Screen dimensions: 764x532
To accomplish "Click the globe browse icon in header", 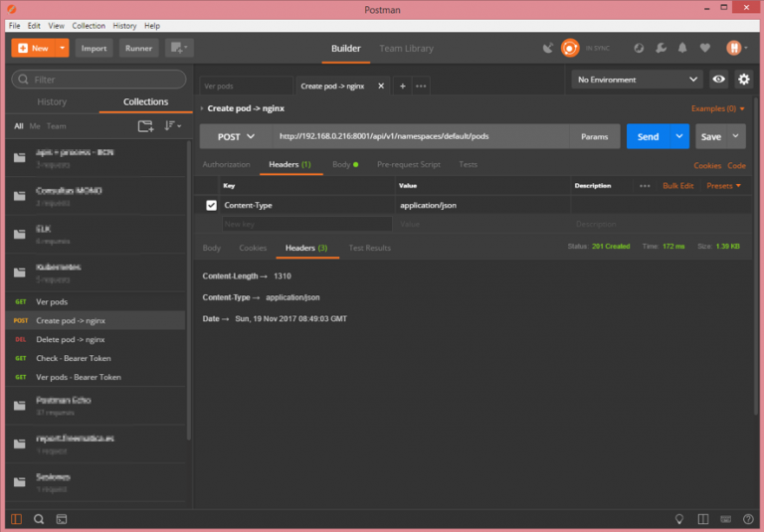I will 639,48.
